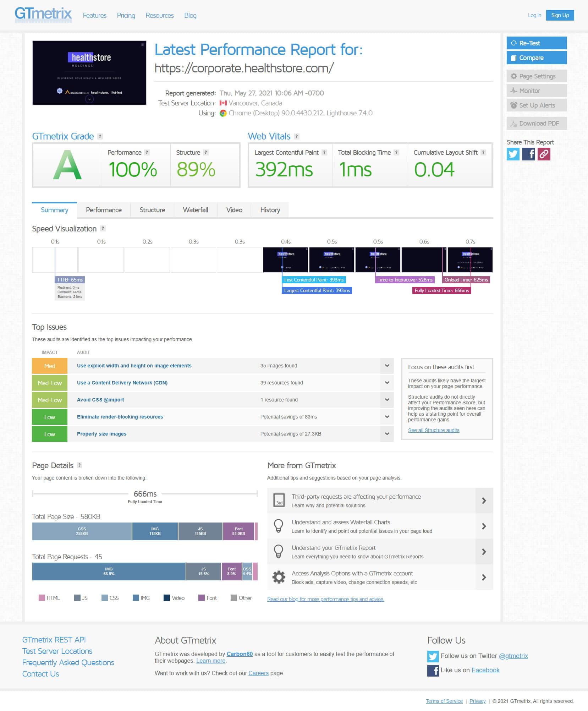Expand the explicit width and height audit
This screenshot has width=588, height=711.
pyautogui.click(x=387, y=366)
